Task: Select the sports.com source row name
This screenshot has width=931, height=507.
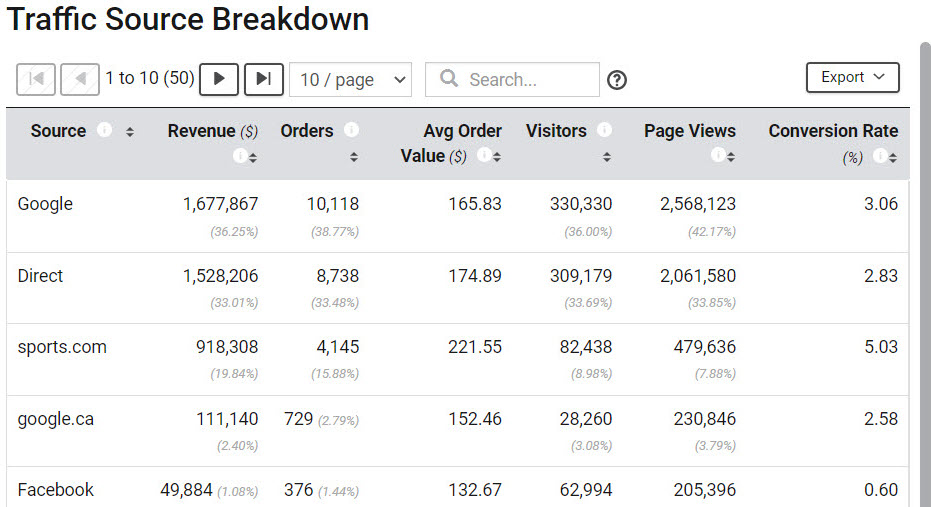Action: coord(62,347)
